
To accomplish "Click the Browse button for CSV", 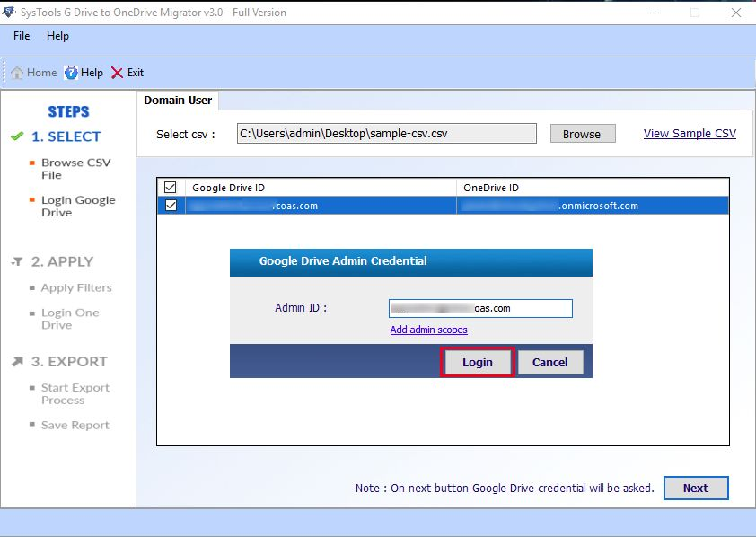I will [583, 134].
